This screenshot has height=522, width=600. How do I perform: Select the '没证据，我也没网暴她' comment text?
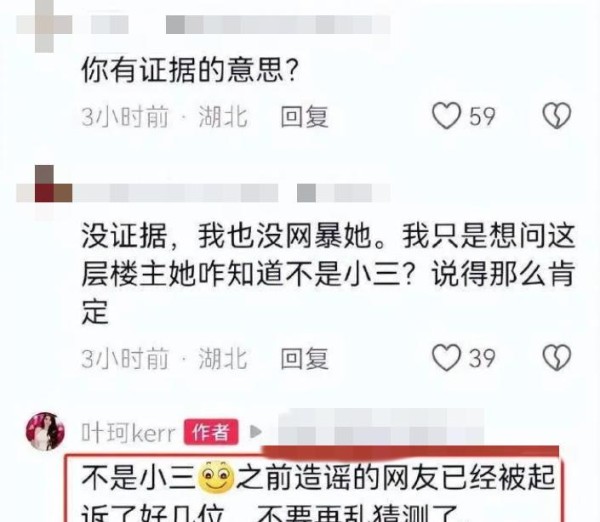coord(328,275)
